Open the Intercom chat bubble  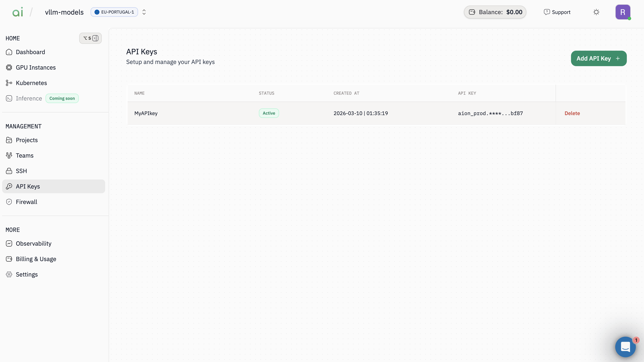[x=625, y=347]
